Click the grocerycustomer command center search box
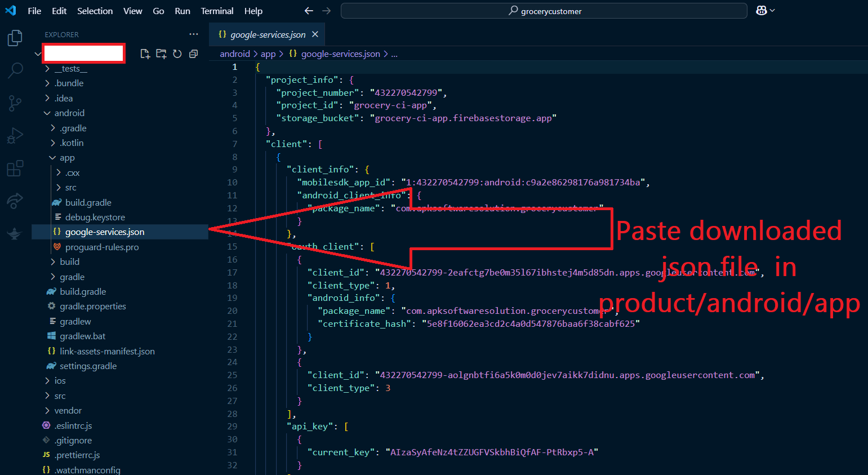 [x=544, y=11]
